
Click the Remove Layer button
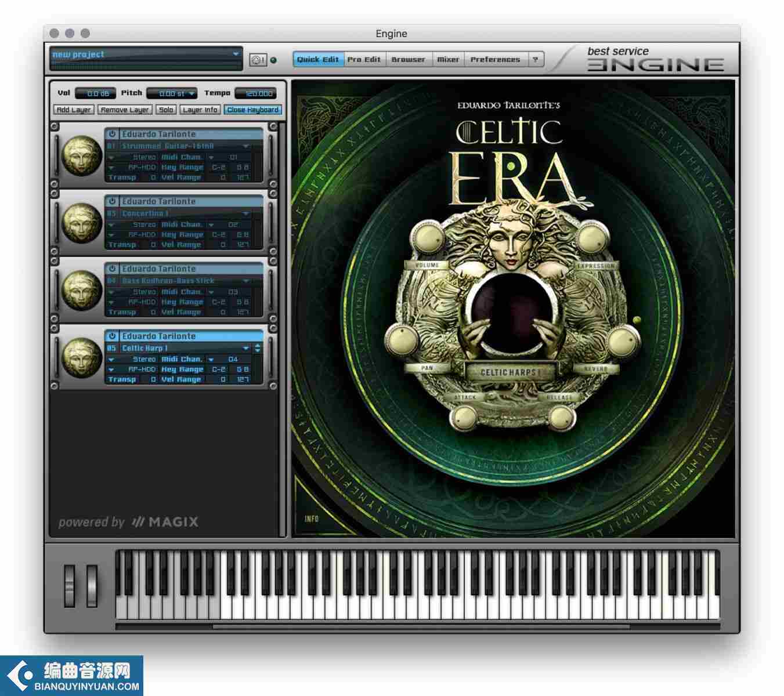(125, 110)
